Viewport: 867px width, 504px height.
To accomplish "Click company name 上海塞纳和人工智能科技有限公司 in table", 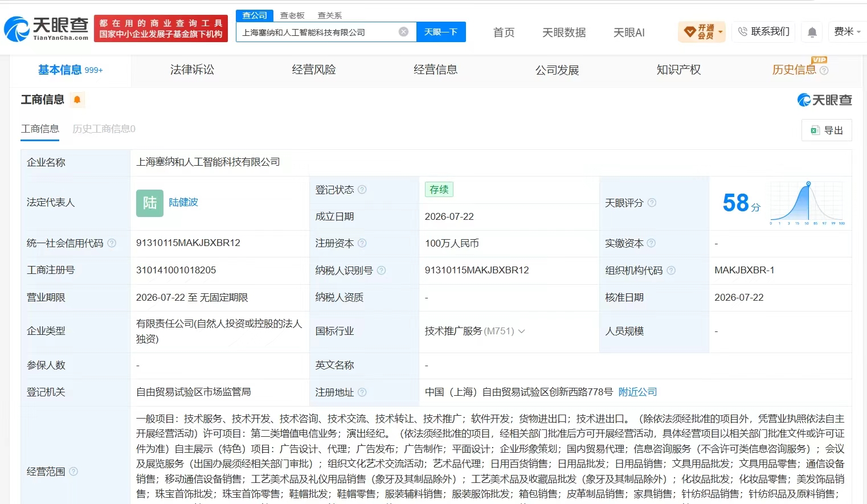I will point(208,162).
